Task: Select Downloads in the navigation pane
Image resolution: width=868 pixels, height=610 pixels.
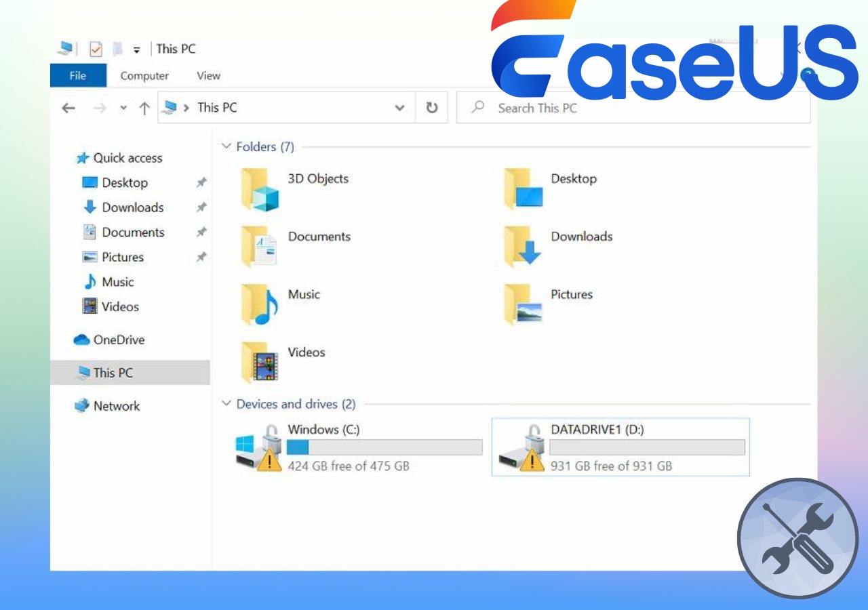Action: point(134,207)
